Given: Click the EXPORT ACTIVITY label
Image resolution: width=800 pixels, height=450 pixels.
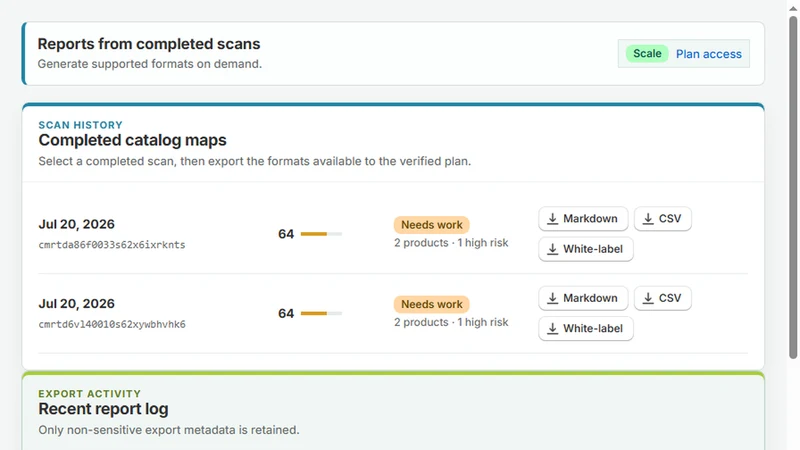Looking at the screenshot, I should [89, 394].
